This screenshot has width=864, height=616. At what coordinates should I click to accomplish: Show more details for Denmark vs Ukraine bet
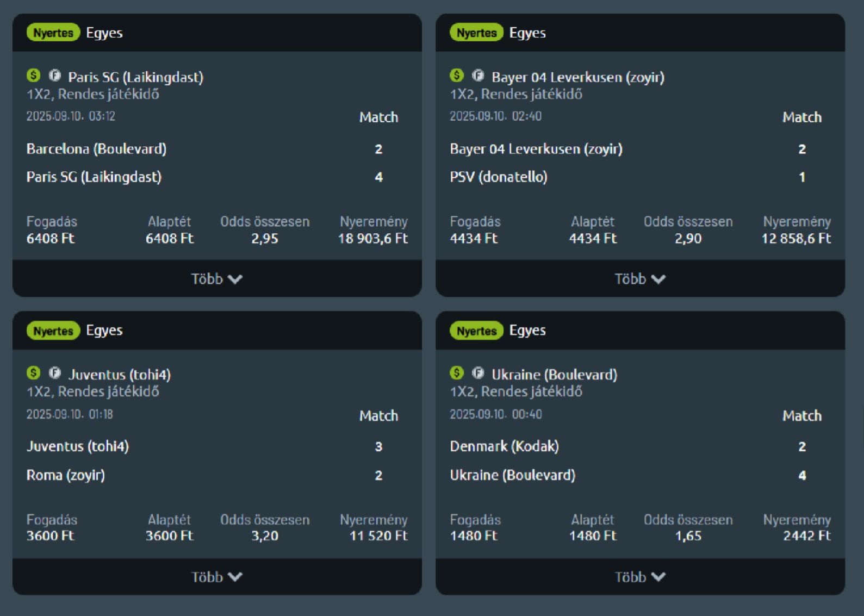pos(640,577)
